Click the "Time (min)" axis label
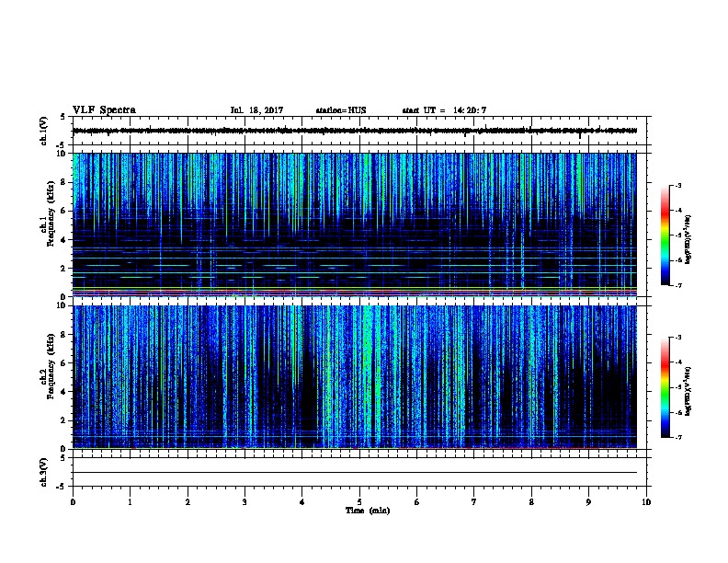The image size is (728, 563). point(368,511)
